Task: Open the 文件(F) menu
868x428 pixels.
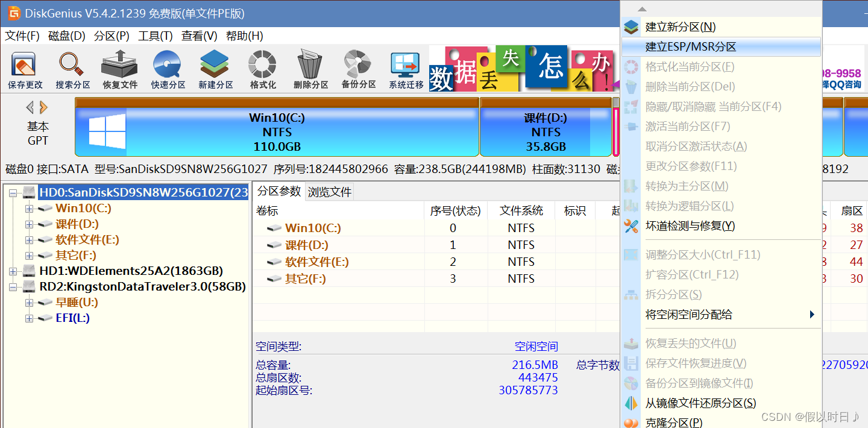Action: tap(22, 36)
